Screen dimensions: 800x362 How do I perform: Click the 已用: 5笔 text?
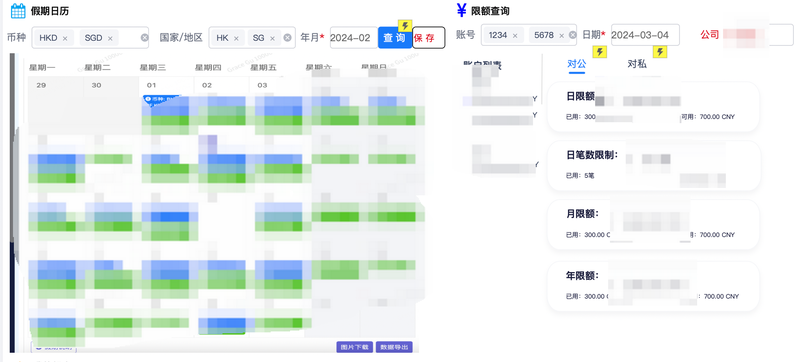(x=580, y=176)
